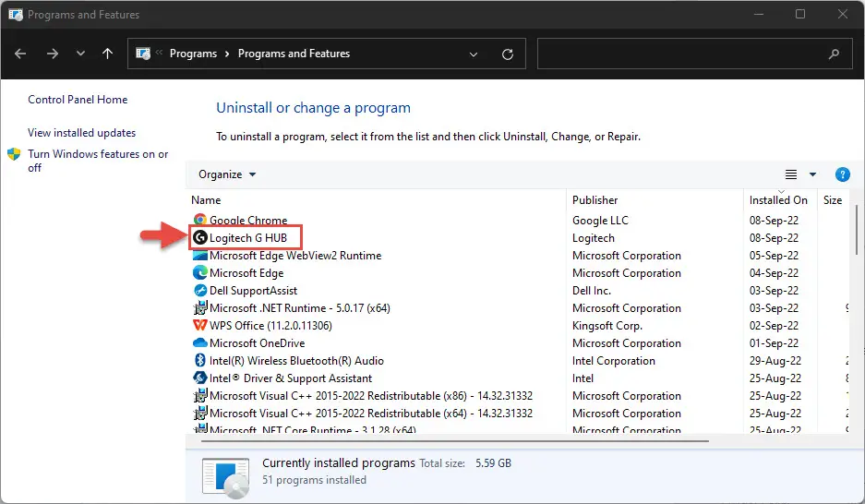Click inside the search box
The image size is (865, 504).
(x=696, y=54)
